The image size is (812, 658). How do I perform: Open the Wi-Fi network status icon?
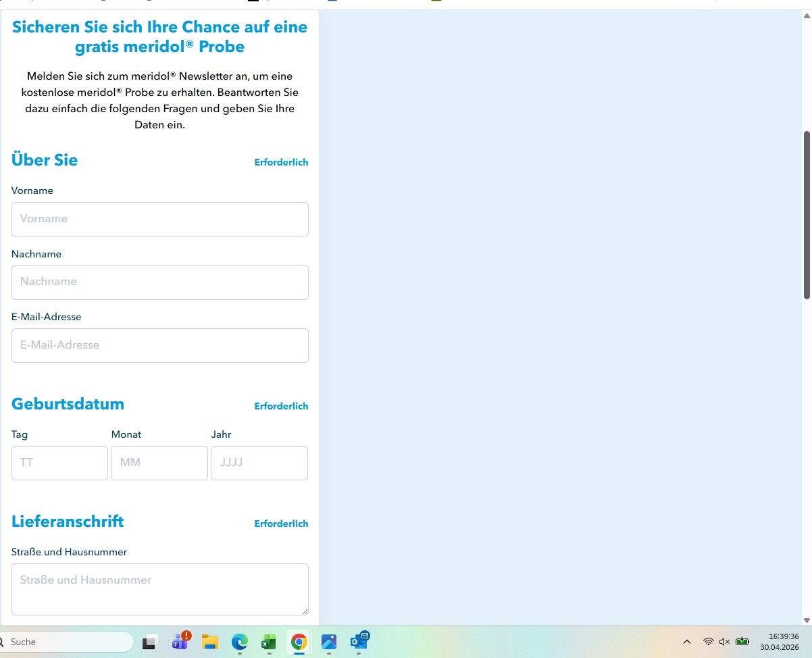coord(708,642)
